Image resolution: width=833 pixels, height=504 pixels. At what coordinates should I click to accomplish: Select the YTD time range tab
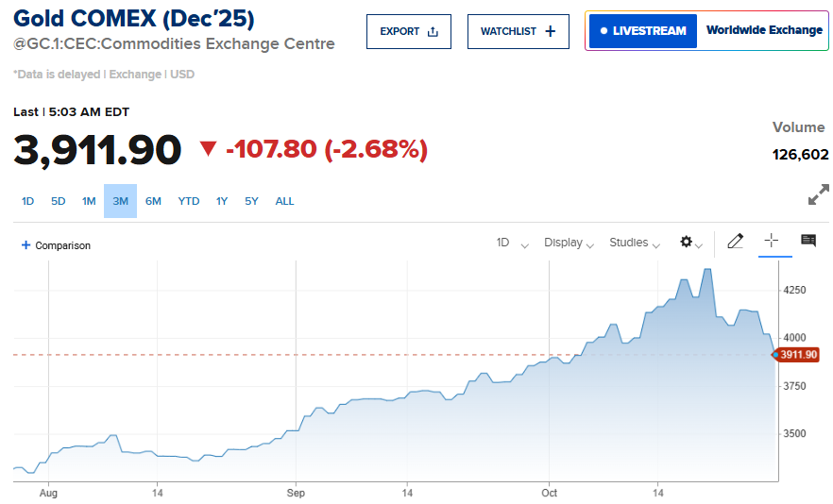(189, 201)
